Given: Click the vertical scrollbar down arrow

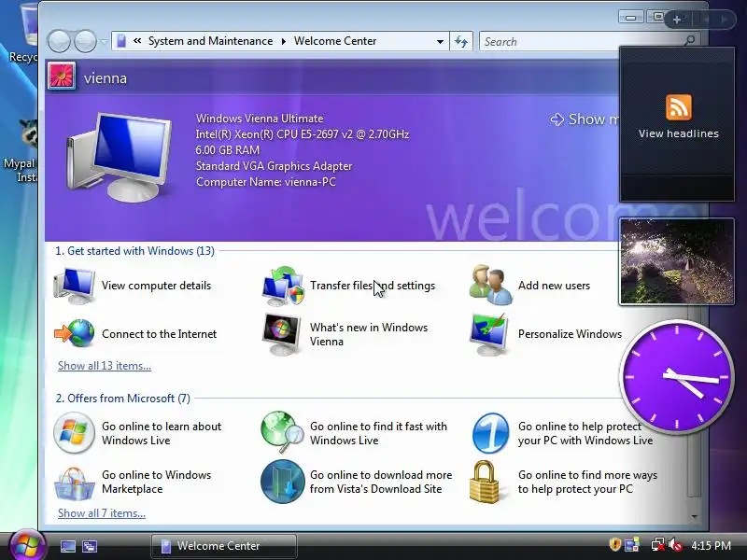Looking at the screenshot, I should click(x=694, y=516).
